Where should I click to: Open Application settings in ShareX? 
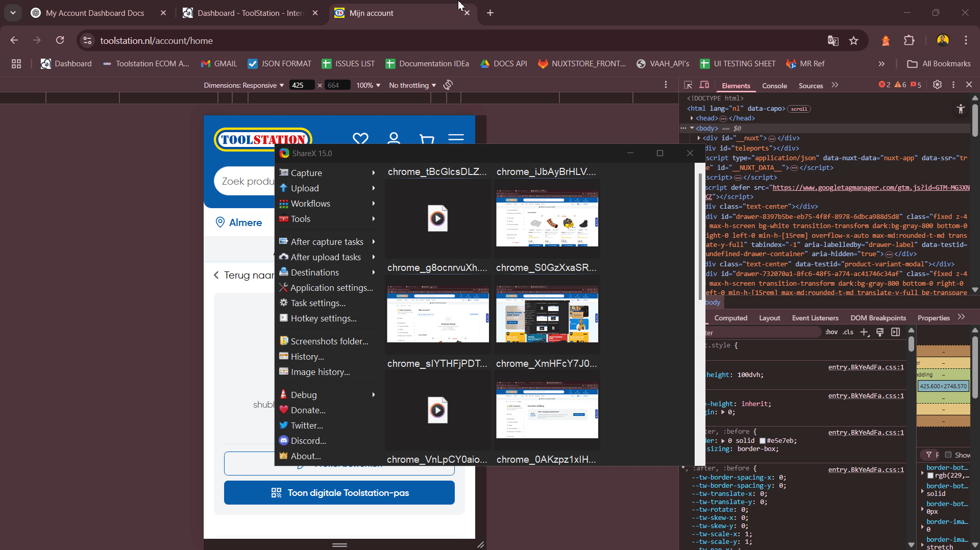coord(331,288)
